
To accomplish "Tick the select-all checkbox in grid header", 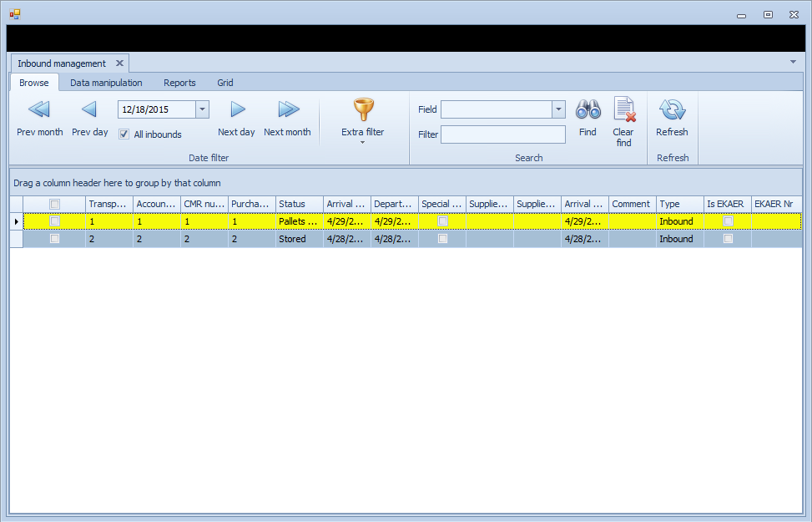I will tap(55, 204).
